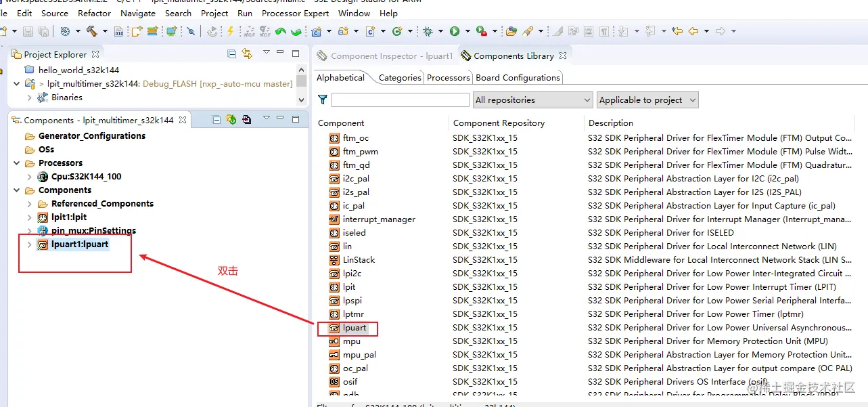868x407 pixels.
Task: Click the green Run play icon
Action: pyautogui.click(x=455, y=31)
